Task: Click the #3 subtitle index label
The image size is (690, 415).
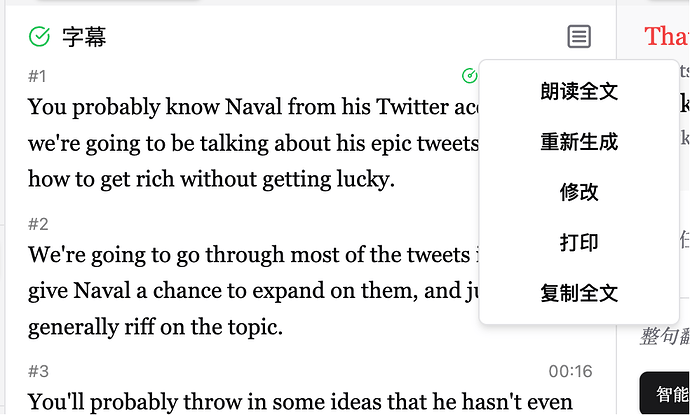Action: [38, 372]
